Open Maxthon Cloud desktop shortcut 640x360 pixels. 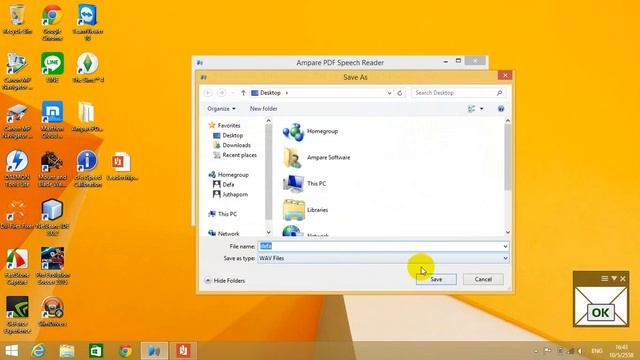[x=52, y=120]
